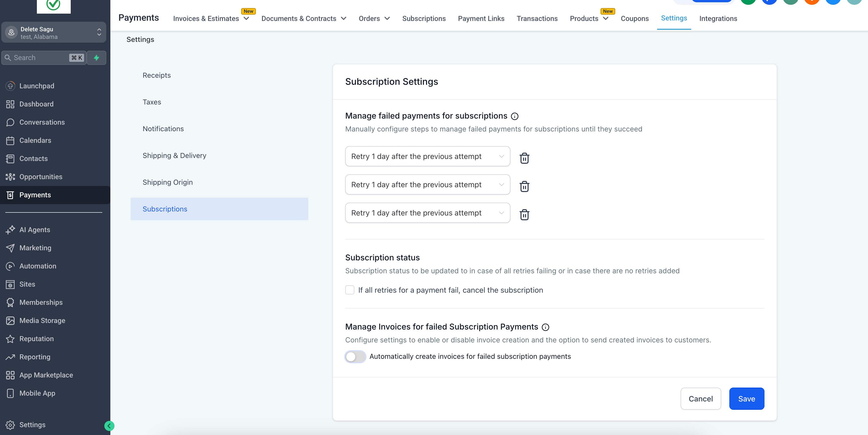Switch to the Coupons tab
This screenshot has height=435, width=868.
tap(634, 18)
